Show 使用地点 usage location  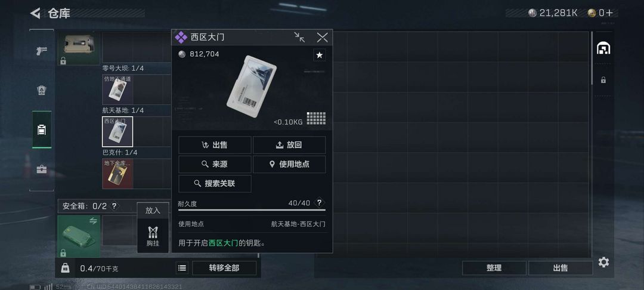click(289, 164)
